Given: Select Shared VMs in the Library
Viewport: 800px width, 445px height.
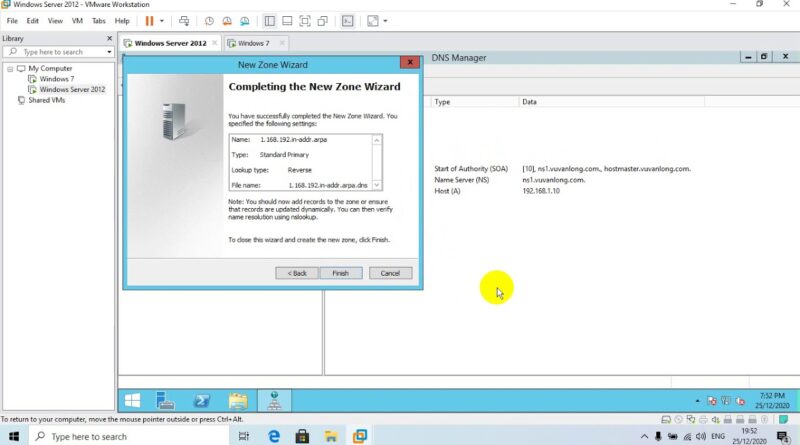Looking at the screenshot, I should (46, 100).
